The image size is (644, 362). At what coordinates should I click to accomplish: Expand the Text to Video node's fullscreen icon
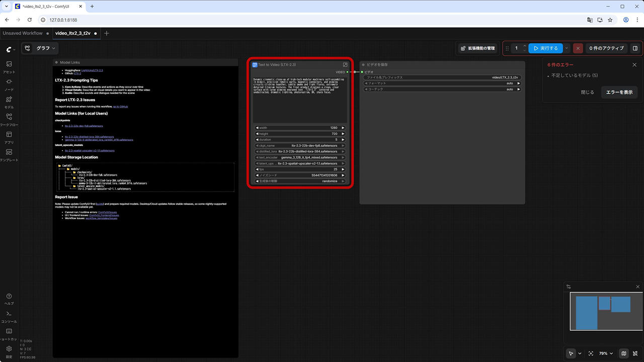pos(345,65)
